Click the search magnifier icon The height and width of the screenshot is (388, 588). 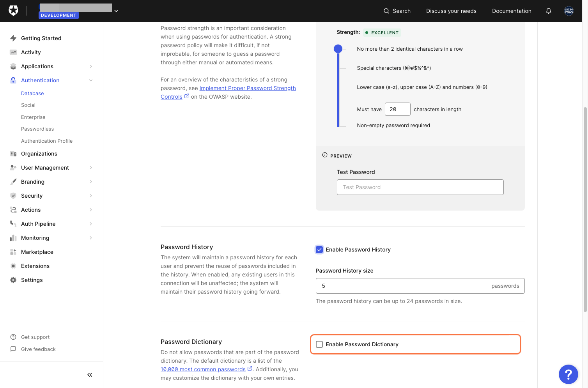pos(386,11)
